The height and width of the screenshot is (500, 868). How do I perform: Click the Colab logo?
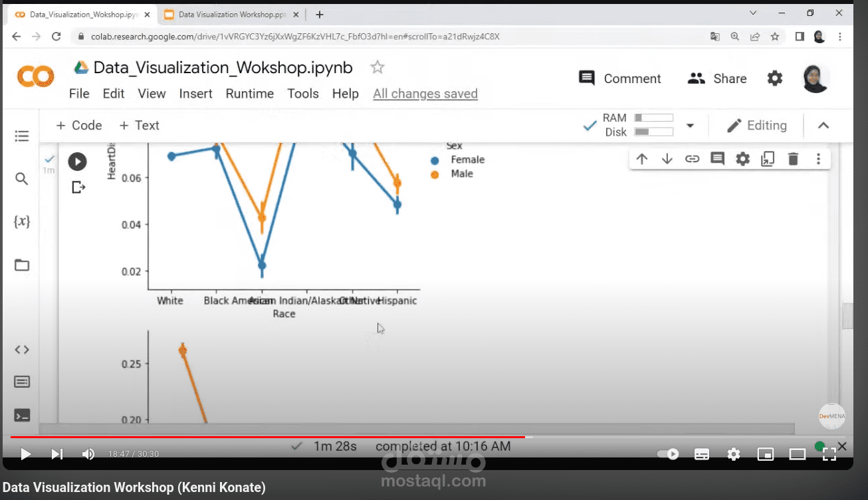(x=35, y=78)
